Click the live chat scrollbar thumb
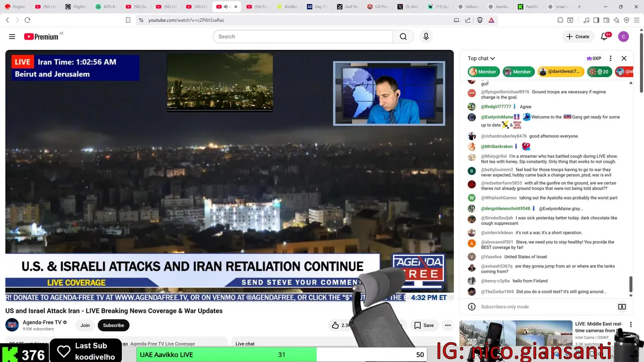Viewport: 644px width, 362px height. tap(630, 284)
